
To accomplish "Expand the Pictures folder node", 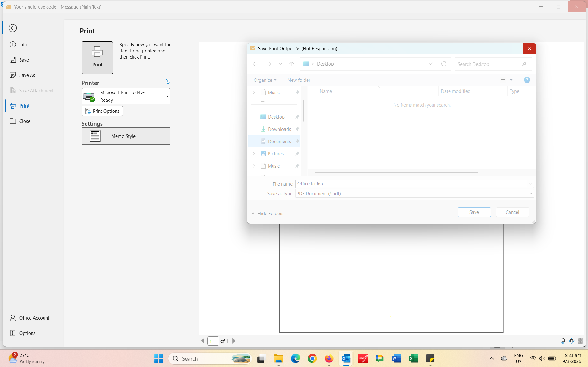I will pos(254,154).
